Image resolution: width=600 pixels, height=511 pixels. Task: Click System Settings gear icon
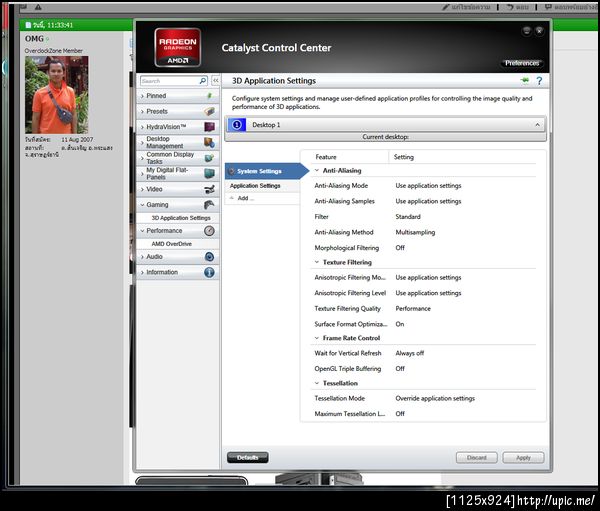(x=232, y=171)
